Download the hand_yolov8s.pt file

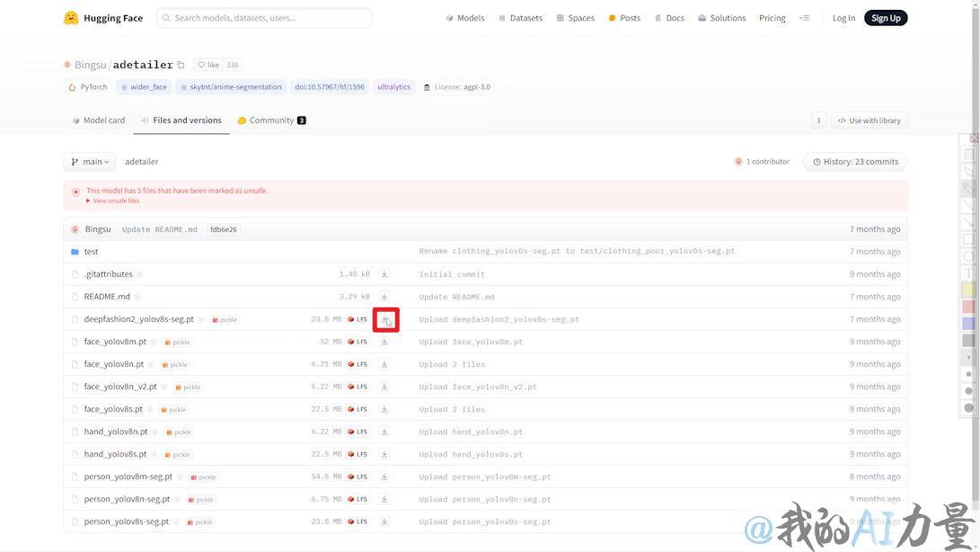(384, 454)
